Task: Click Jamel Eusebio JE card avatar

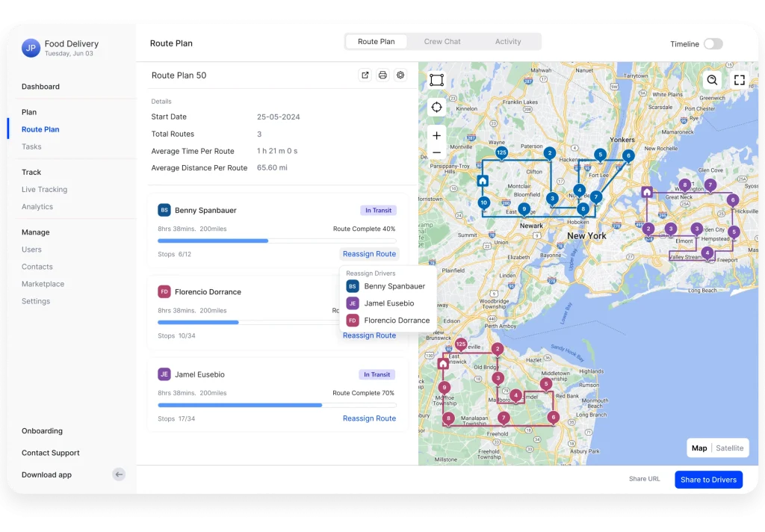Action: click(164, 374)
